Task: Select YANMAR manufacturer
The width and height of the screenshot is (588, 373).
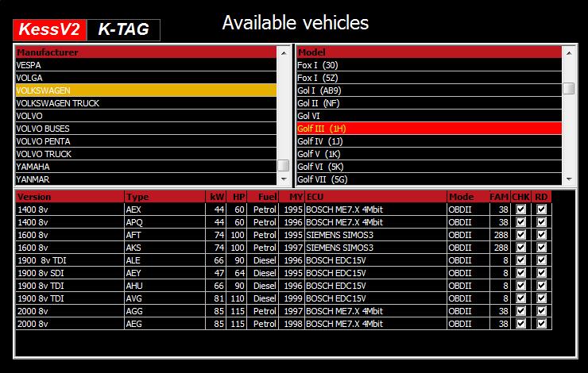Action: click(146, 179)
